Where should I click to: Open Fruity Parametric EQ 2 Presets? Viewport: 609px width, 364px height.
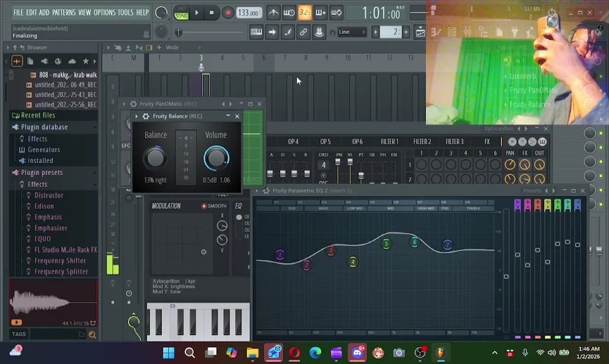(532, 191)
